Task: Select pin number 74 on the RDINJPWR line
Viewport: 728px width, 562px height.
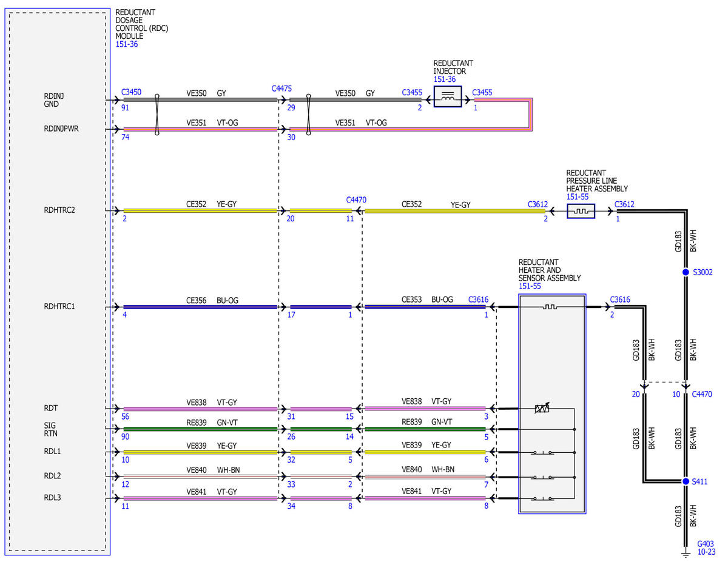Action: click(126, 138)
